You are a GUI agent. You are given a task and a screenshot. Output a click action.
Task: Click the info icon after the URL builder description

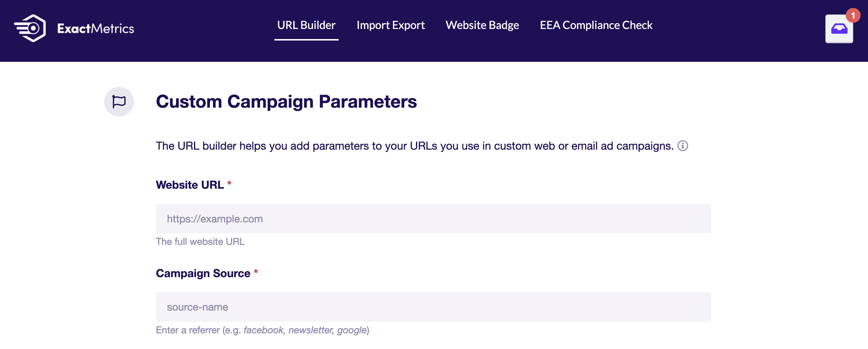[x=683, y=146]
